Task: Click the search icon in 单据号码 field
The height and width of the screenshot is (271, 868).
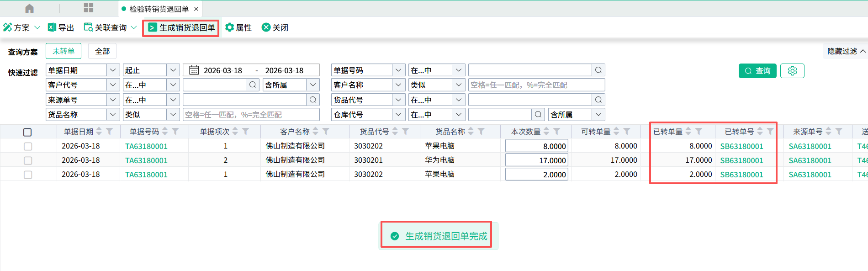Action: [598, 70]
